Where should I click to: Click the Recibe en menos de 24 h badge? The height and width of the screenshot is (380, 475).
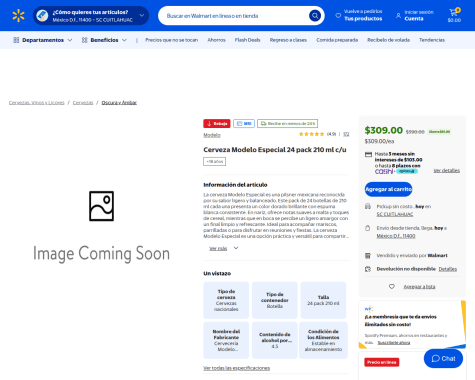point(287,124)
